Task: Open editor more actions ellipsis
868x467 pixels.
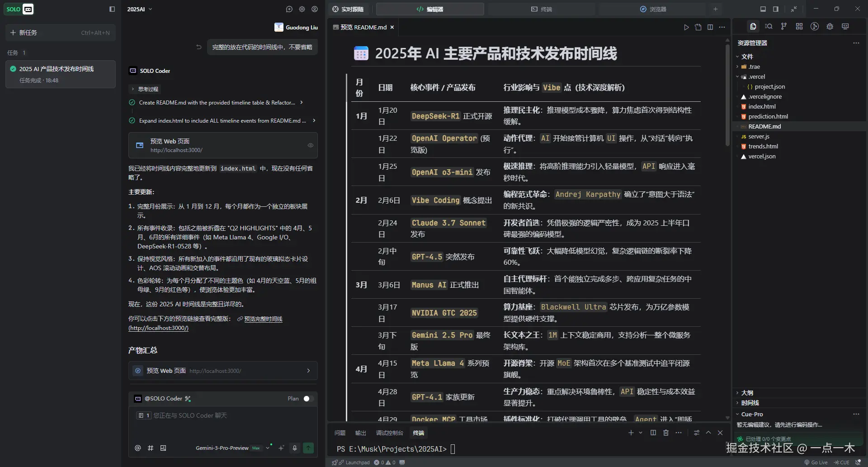Action: point(722,28)
